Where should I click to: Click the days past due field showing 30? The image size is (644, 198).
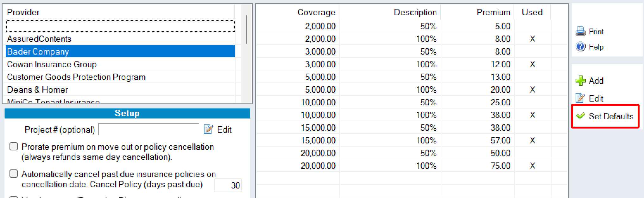coord(228,185)
